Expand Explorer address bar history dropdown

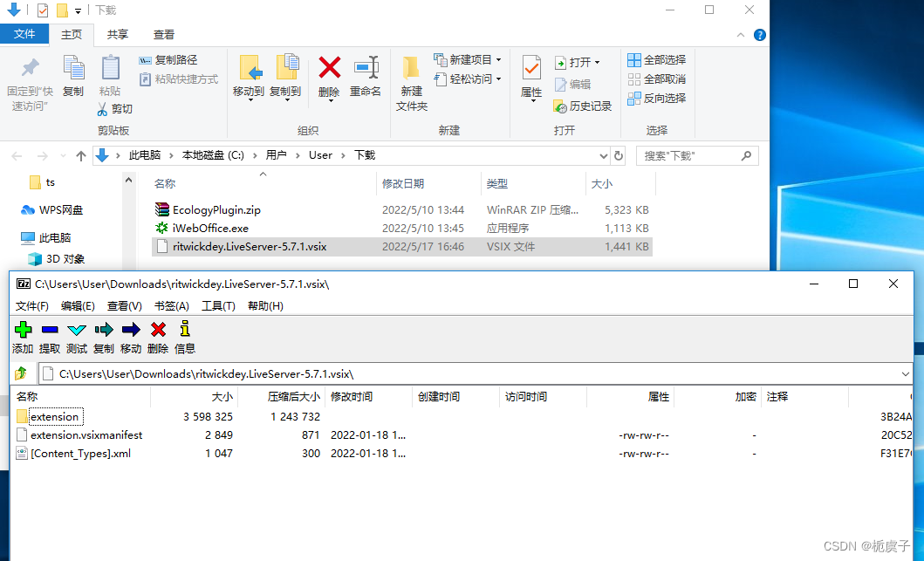604,155
